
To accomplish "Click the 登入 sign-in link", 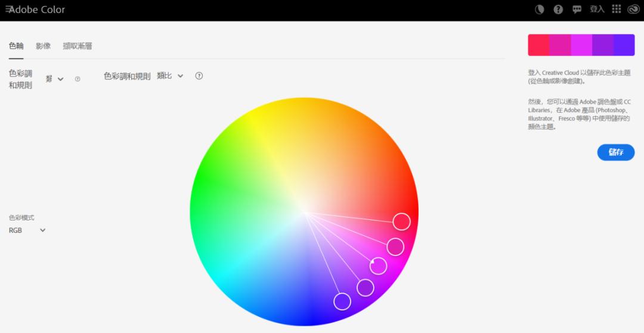I will (x=597, y=10).
